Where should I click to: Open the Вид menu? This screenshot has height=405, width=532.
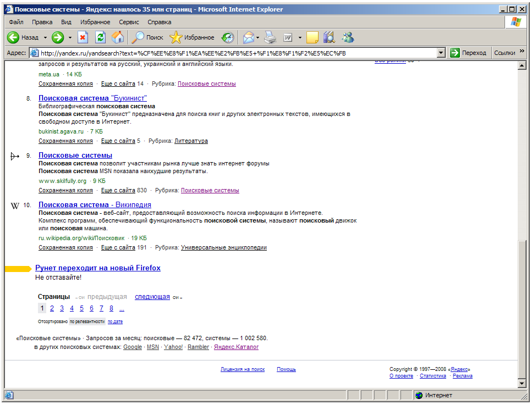[x=66, y=22]
